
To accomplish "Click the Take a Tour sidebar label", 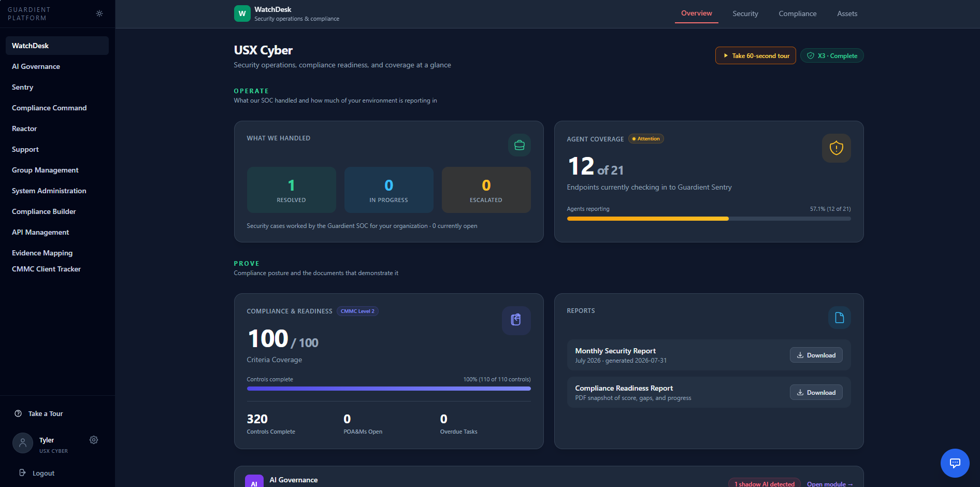I will tap(46, 413).
